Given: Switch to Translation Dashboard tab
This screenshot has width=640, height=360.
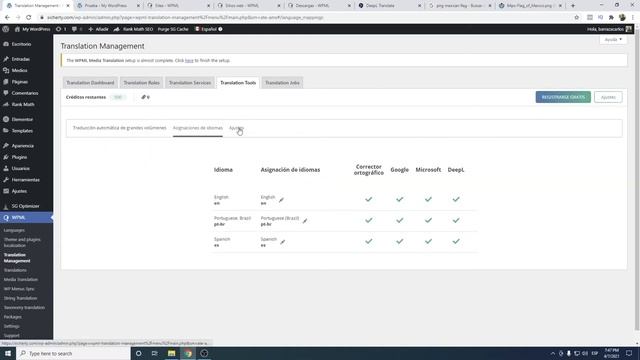Looking at the screenshot, I should pyautogui.click(x=90, y=83).
